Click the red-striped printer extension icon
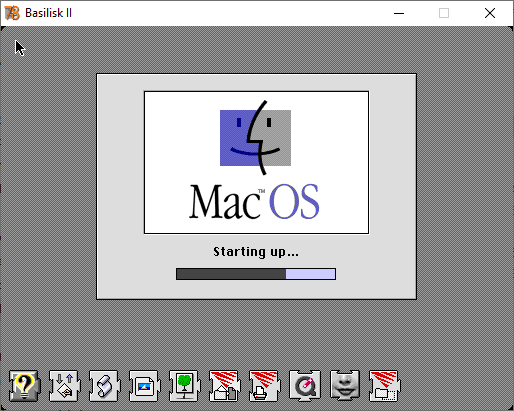This screenshot has height=411, width=514. [x=264, y=386]
